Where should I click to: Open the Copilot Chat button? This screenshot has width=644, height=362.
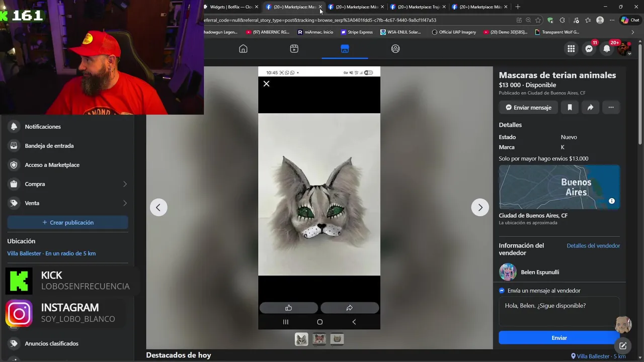[630, 20]
